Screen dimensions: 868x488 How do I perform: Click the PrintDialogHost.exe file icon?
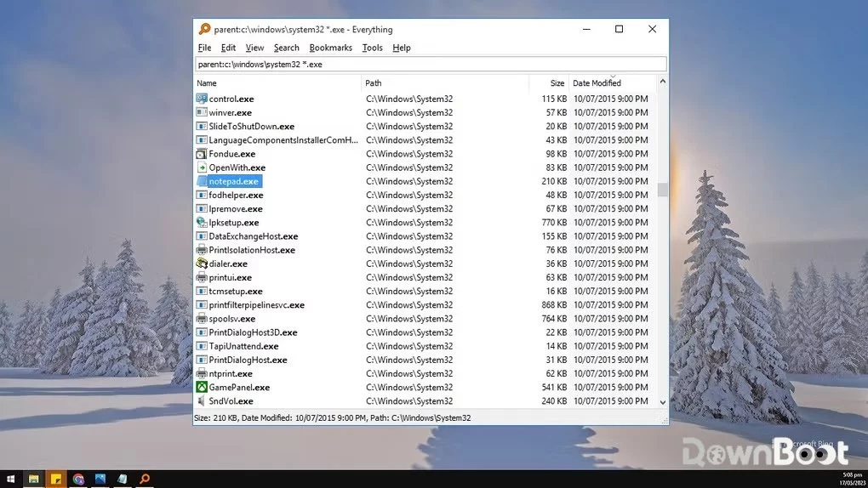(x=202, y=360)
